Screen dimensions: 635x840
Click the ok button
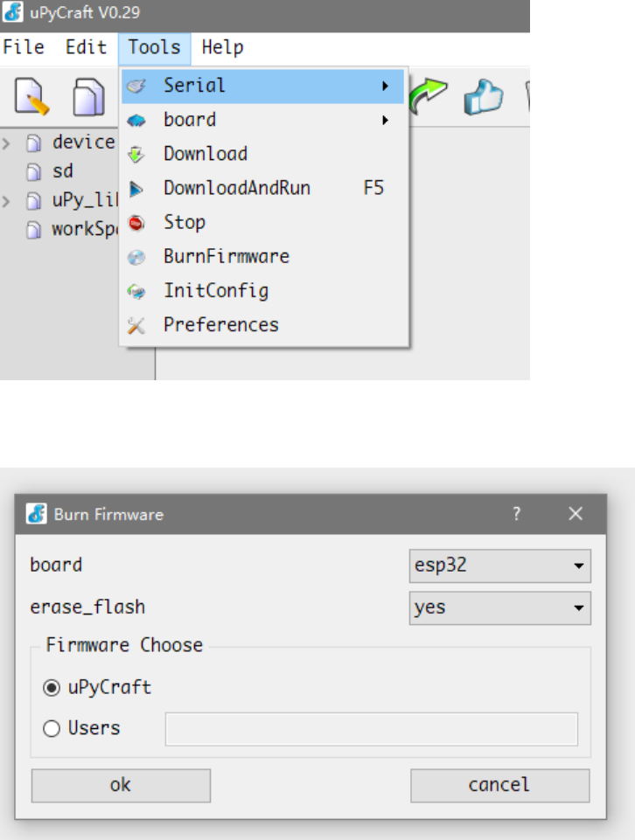click(121, 786)
